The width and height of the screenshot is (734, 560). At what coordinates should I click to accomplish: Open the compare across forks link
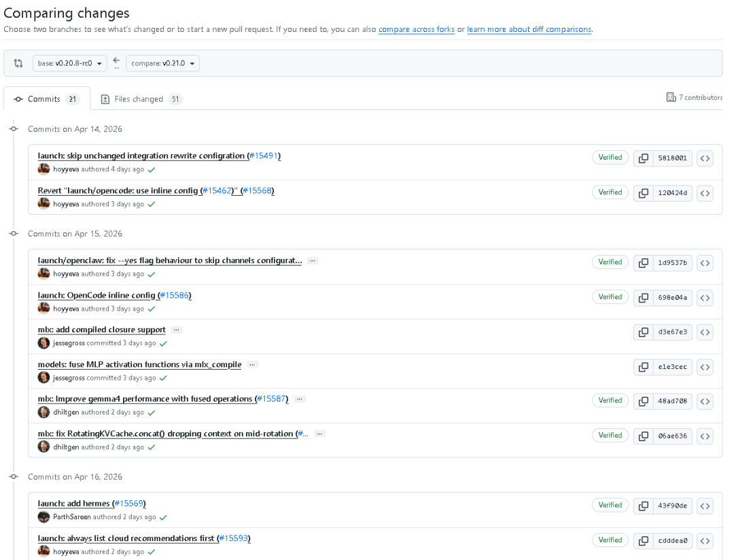[417, 29]
